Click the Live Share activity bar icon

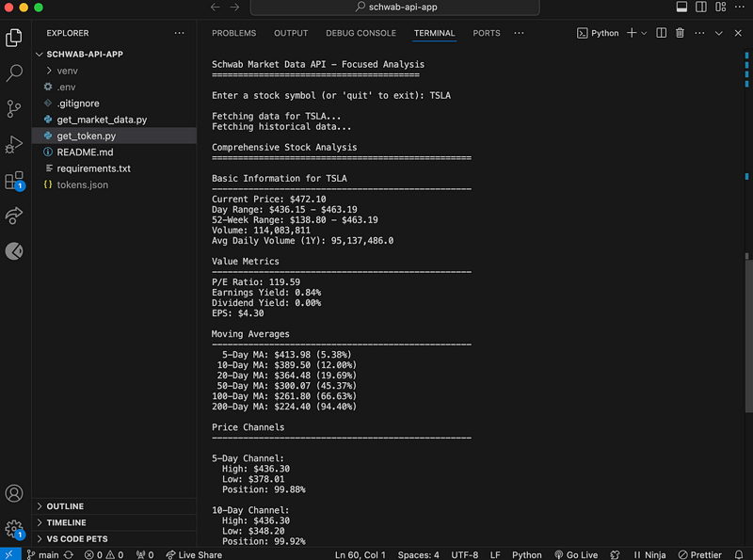14,216
